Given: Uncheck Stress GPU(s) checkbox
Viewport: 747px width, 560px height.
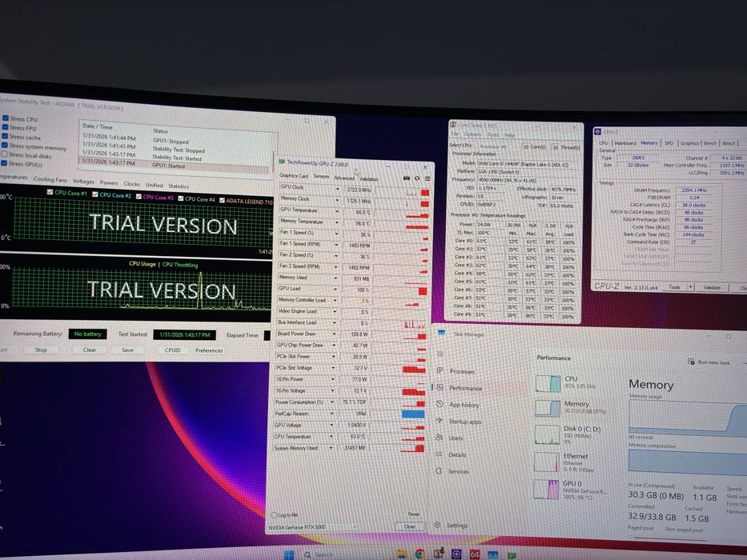Looking at the screenshot, I should (4, 163).
